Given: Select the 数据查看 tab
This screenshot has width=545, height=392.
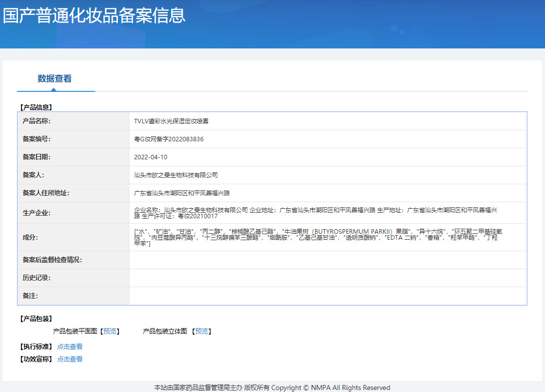Looking at the screenshot, I should pyautogui.click(x=54, y=78).
